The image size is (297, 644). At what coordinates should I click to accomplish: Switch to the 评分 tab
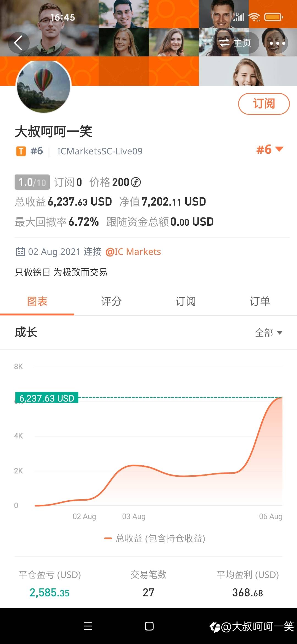pos(111,301)
